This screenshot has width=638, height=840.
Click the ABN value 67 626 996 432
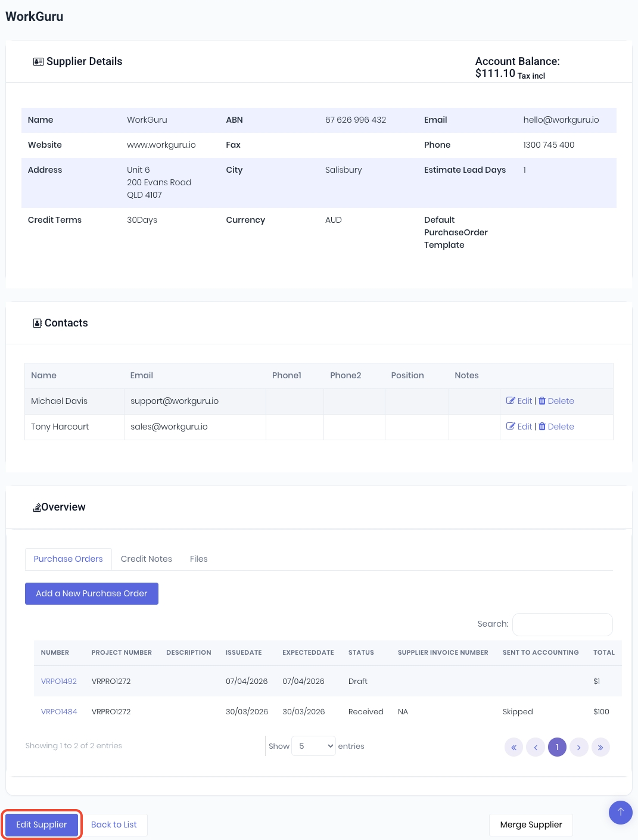tap(356, 120)
